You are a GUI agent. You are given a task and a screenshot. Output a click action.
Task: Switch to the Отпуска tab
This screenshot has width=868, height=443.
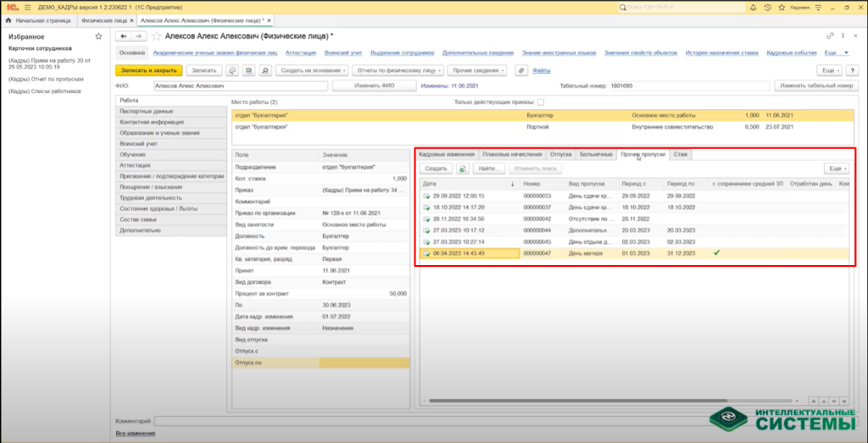click(560, 154)
